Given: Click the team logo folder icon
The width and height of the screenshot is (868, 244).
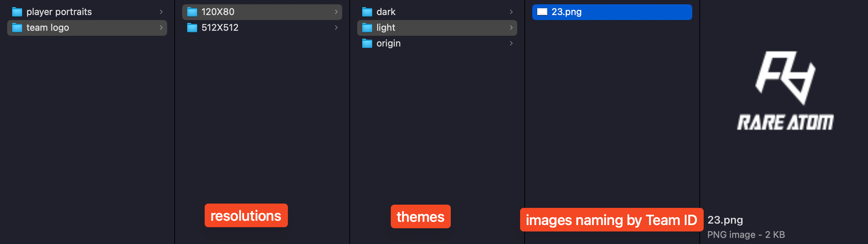Looking at the screenshot, I should [x=17, y=28].
